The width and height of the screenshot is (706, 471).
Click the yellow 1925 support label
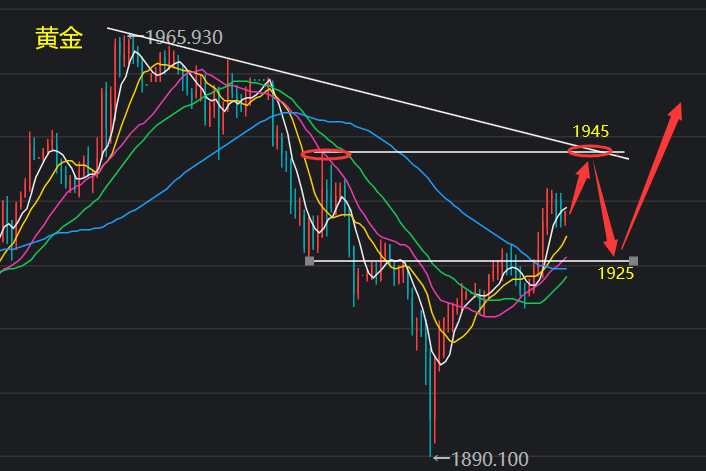[616, 273]
